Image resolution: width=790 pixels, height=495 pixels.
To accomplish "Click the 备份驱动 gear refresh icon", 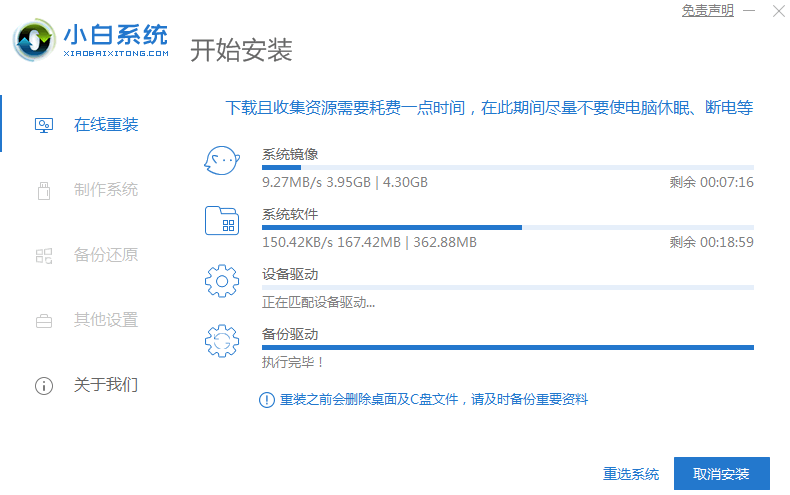I will coord(221,341).
